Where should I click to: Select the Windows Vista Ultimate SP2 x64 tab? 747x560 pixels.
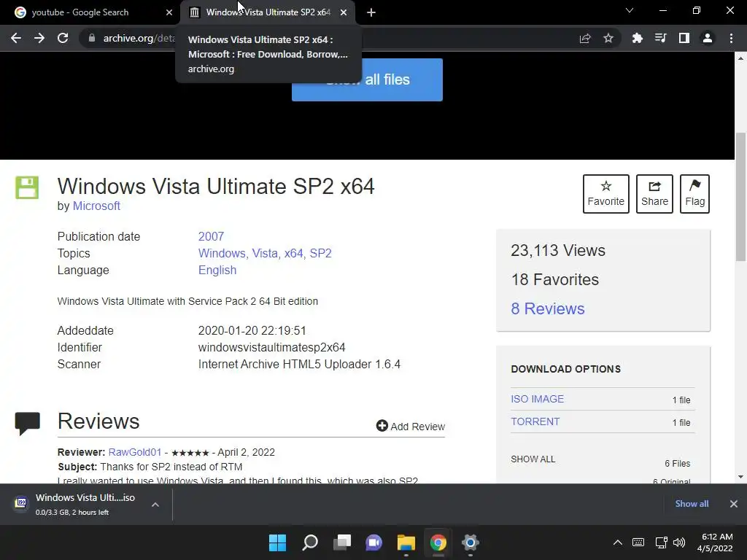(x=268, y=12)
